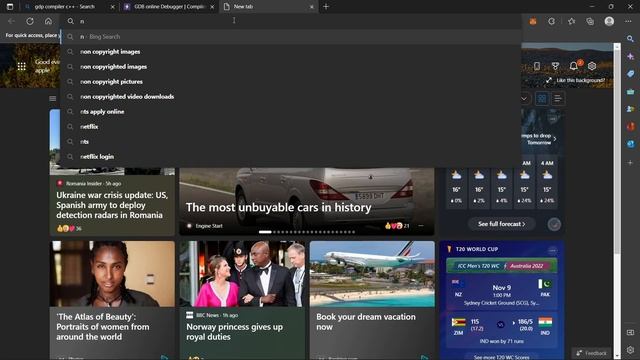Image resolution: width=640 pixels, height=360 pixels.
Task: Open the sidebar games icon
Action: coord(630,109)
